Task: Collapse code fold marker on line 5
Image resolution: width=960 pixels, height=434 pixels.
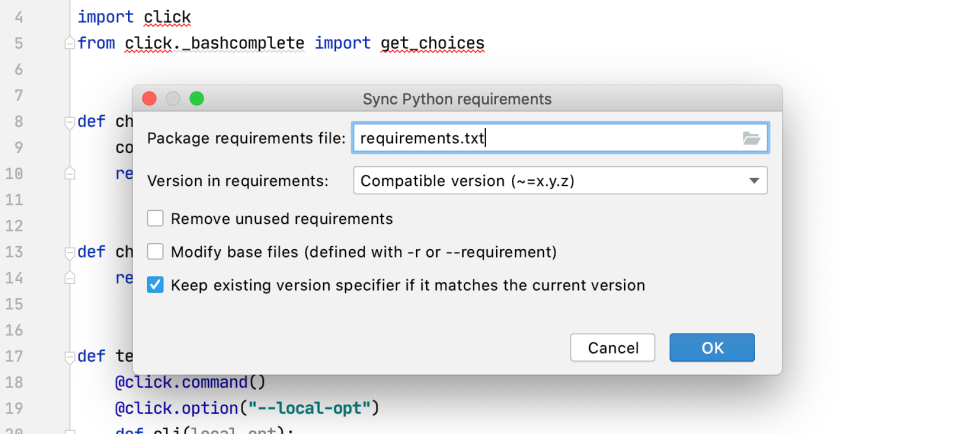Action: pyautogui.click(x=69, y=44)
